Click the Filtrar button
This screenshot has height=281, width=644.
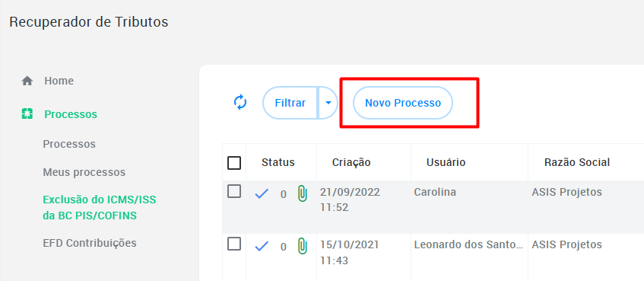pos(290,103)
